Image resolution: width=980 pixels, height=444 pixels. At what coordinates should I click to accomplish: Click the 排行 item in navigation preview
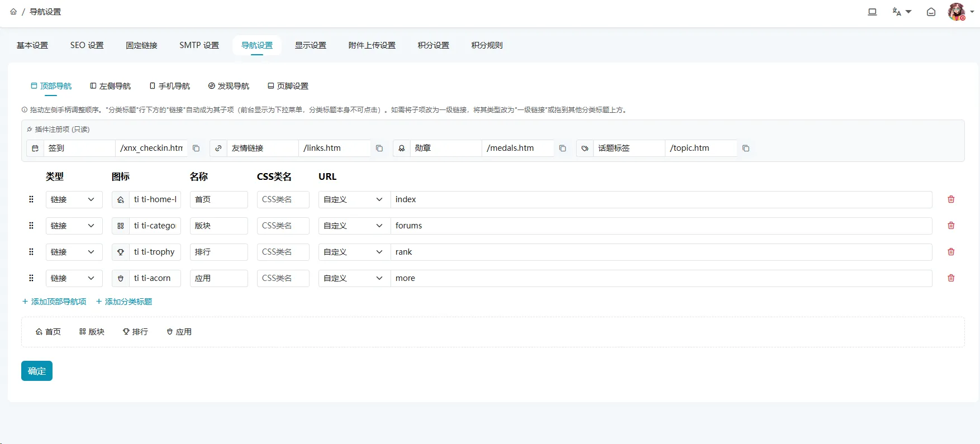pos(135,332)
